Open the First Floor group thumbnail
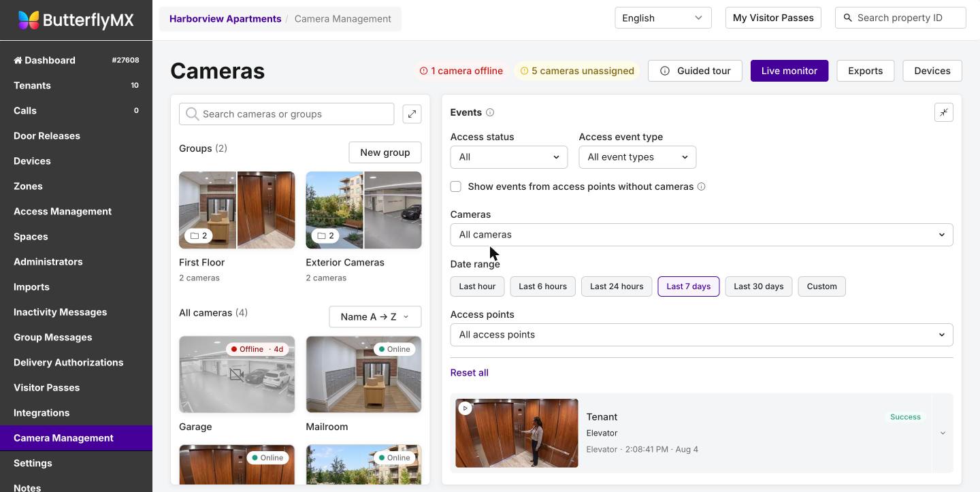Viewport: 980px width, 492px height. click(237, 210)
